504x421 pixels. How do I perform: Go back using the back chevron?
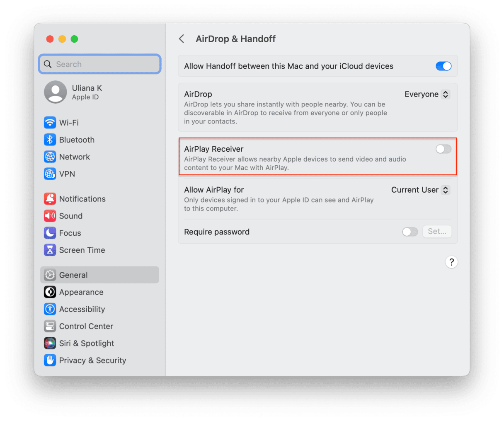pyautogui.click(x=182, y=39)
